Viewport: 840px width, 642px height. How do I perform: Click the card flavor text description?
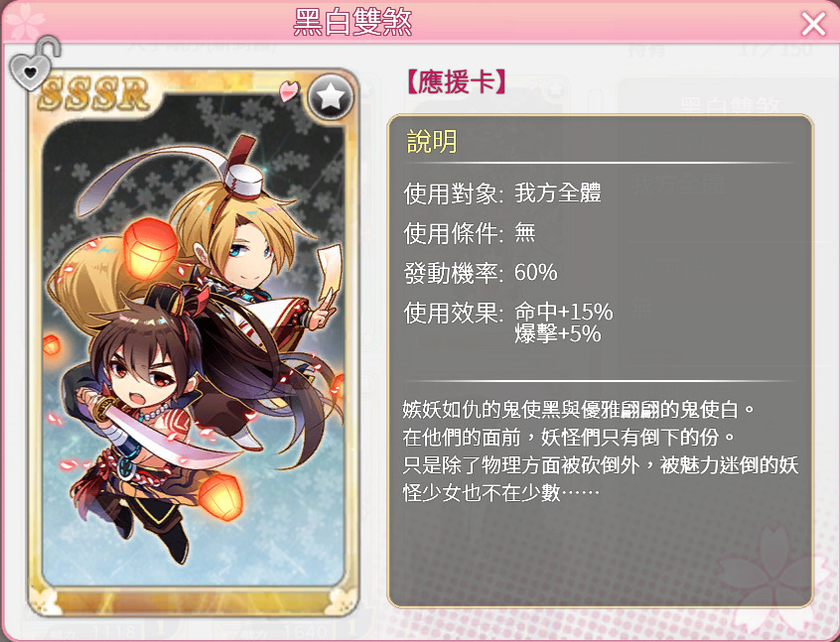tap(600, 450)
